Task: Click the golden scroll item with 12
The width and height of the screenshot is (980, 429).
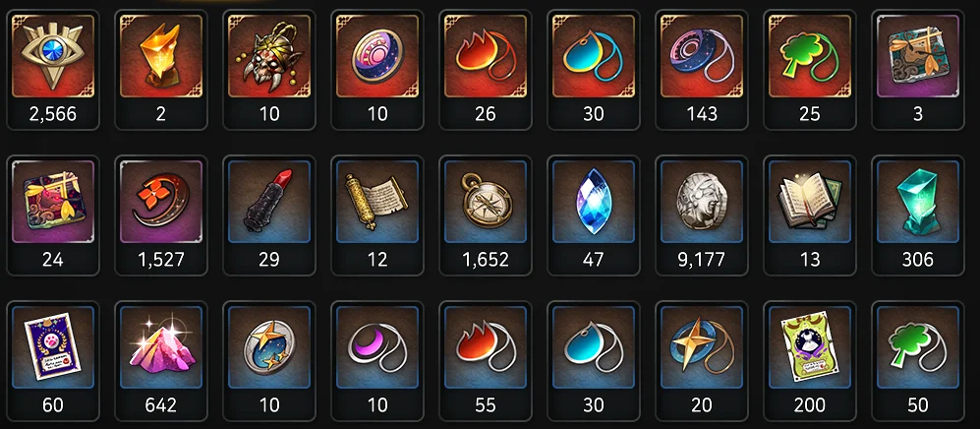Action: coord(376,215)
